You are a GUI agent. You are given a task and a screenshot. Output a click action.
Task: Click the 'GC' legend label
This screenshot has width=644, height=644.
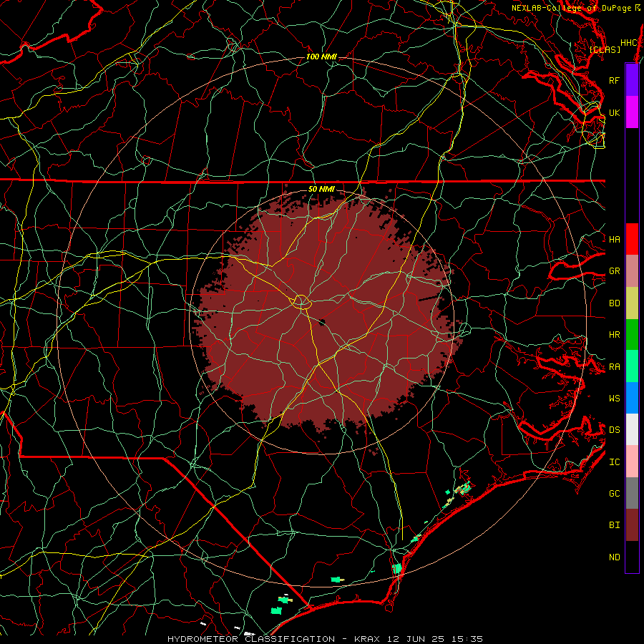click(x=614, y=493)
